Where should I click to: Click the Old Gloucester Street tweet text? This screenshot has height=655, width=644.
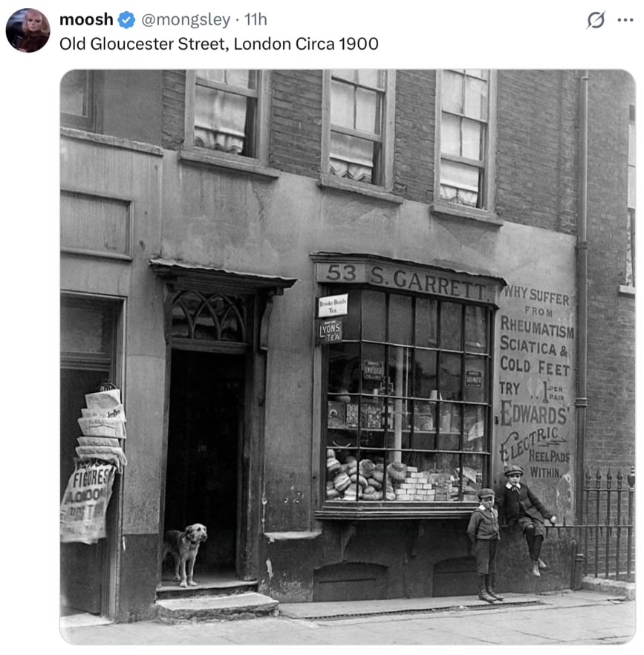point(218,44)
